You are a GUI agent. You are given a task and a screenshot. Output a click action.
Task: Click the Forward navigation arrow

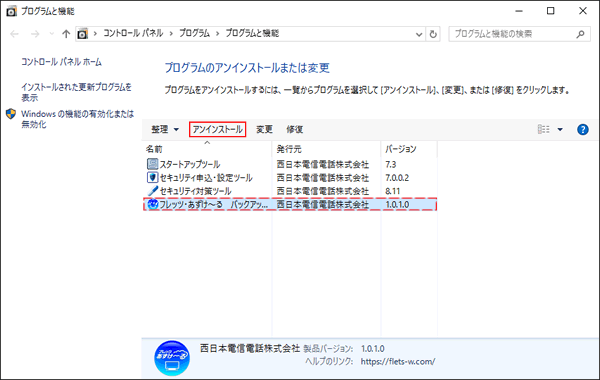point(35,34)
